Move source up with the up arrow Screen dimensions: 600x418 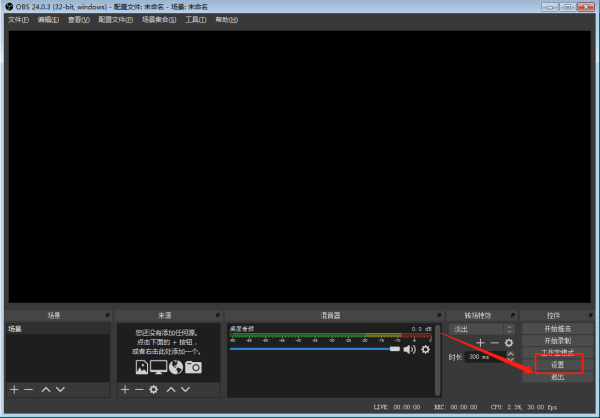point(171,390)
